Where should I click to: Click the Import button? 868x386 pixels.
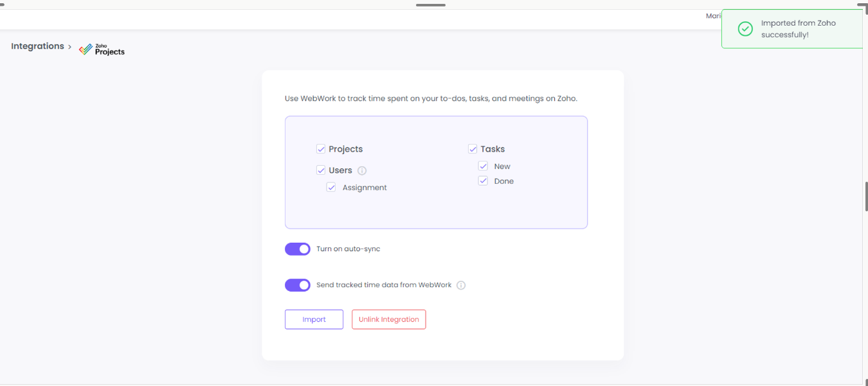pos(314,319)
